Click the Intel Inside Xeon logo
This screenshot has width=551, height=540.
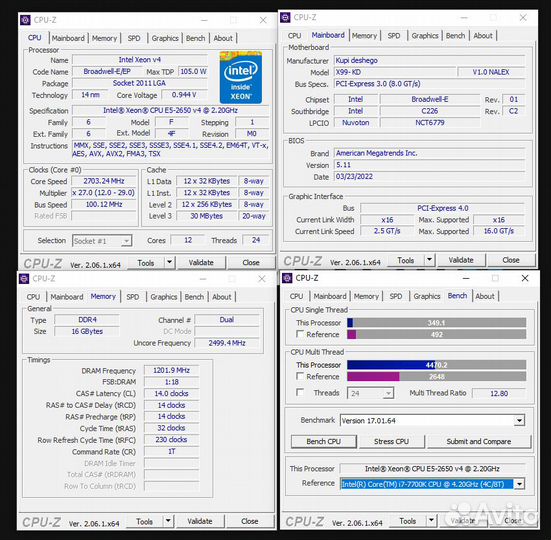tap(241, 77)
